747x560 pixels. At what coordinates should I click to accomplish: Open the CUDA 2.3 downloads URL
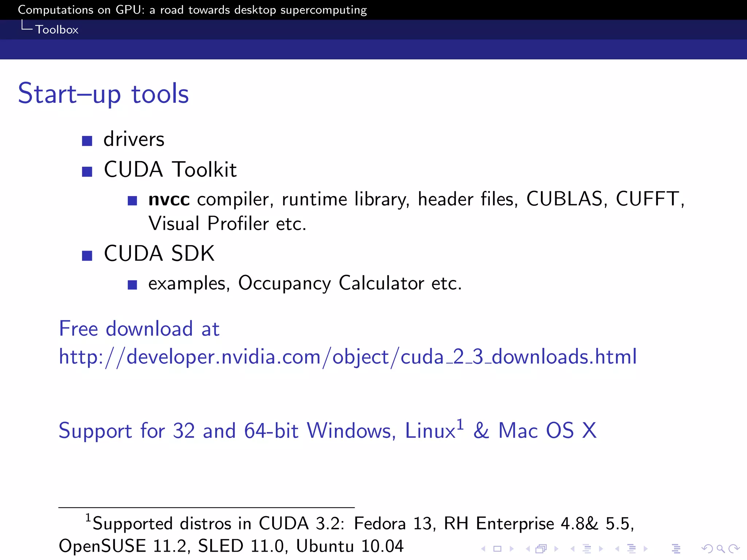348,357
